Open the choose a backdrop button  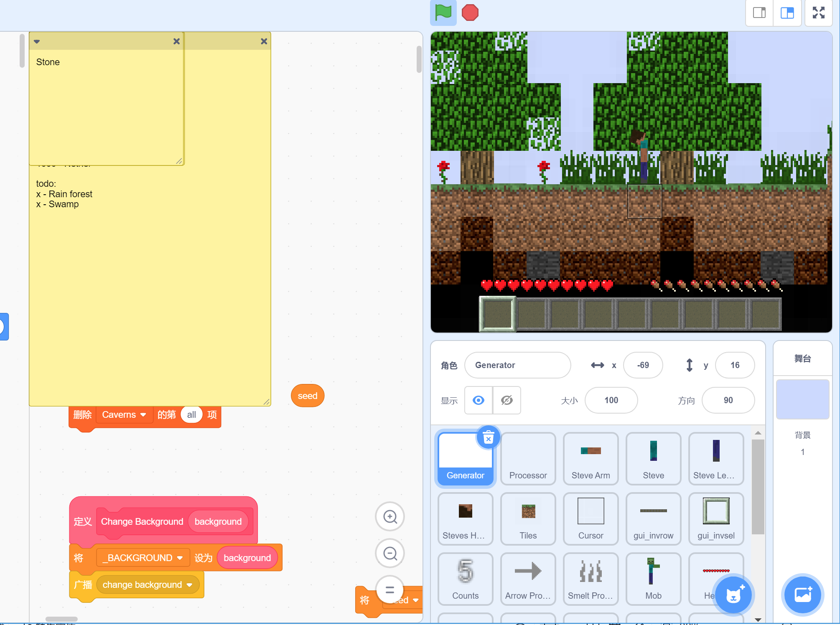pyautogui.click(x=802, y=595)
